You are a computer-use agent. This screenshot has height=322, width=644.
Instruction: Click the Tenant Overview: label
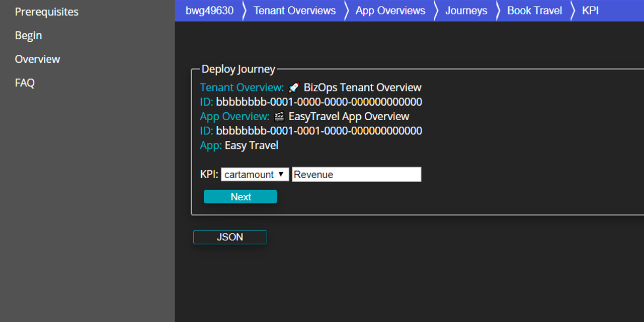(x=242, y=88)
